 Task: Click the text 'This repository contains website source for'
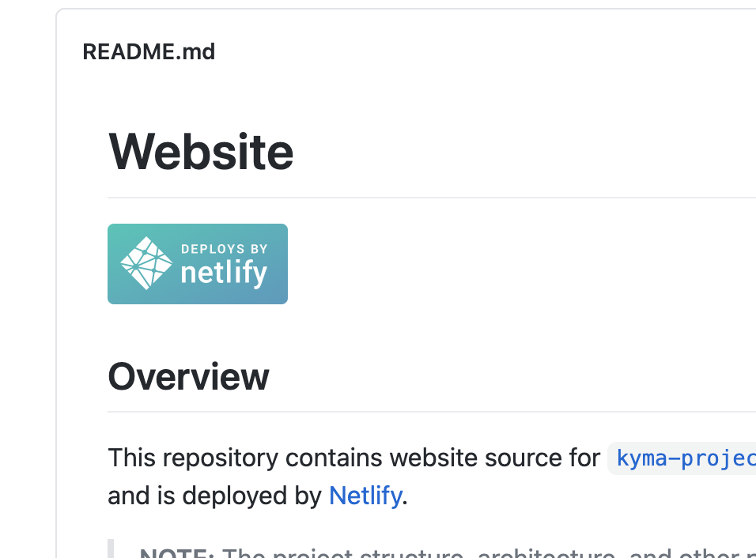point(354,458)
